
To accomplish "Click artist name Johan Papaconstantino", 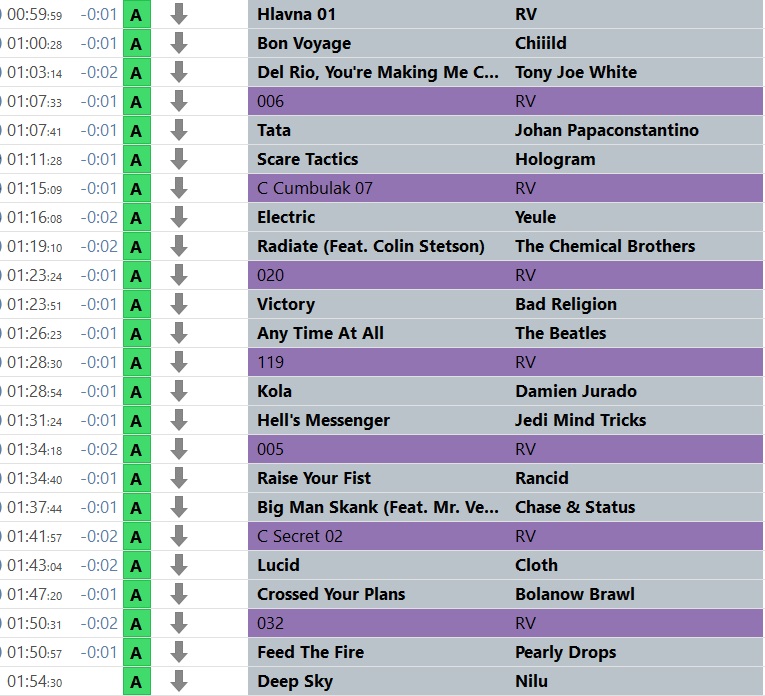I will (607, 131).
